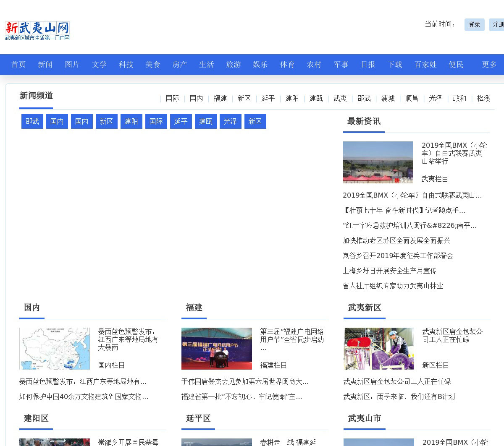Click the China rainfall map thumbnail
504x446 pixels.
pos(55,349)
